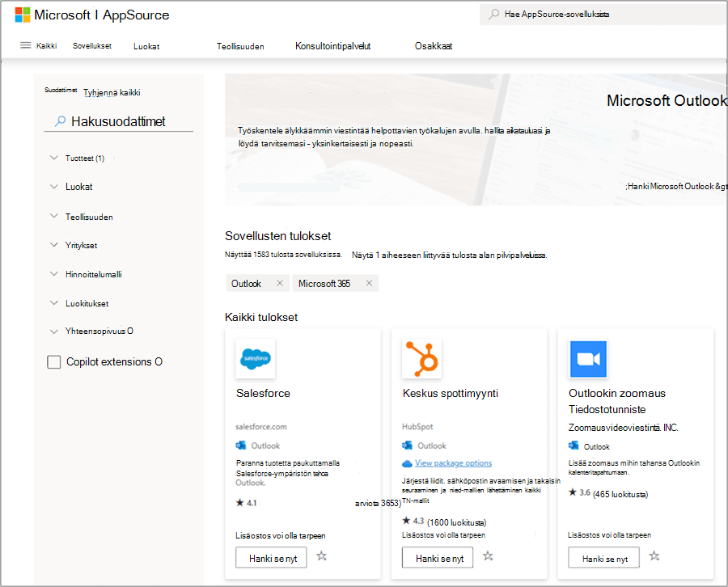Image resolution: width=728 pixels, height=587 pixels.
Task: Favorite the HubSpot card with its star icon
Action: tap(488, 556)
